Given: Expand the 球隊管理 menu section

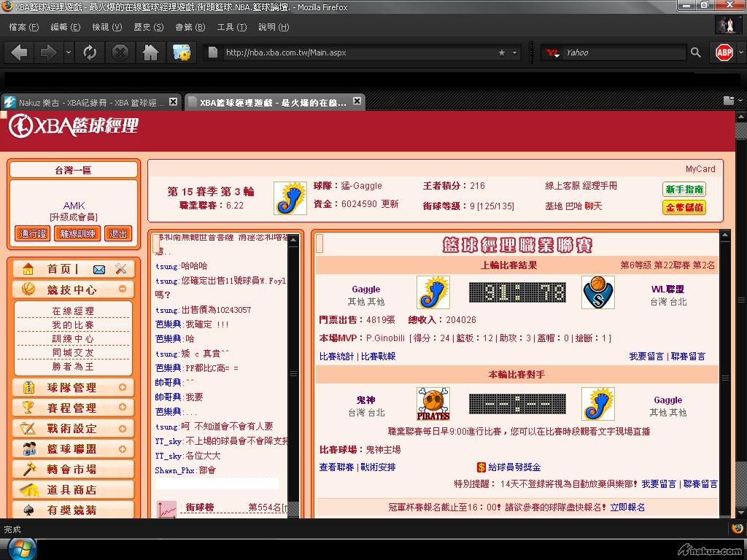Looking at the screenshot, I should [x=122, y=388].
